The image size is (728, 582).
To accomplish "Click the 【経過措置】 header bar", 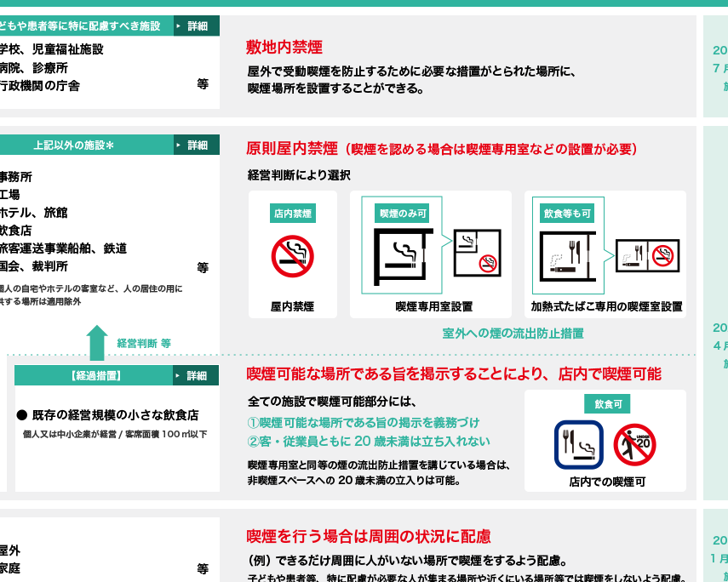I will (x=94, y=375).
